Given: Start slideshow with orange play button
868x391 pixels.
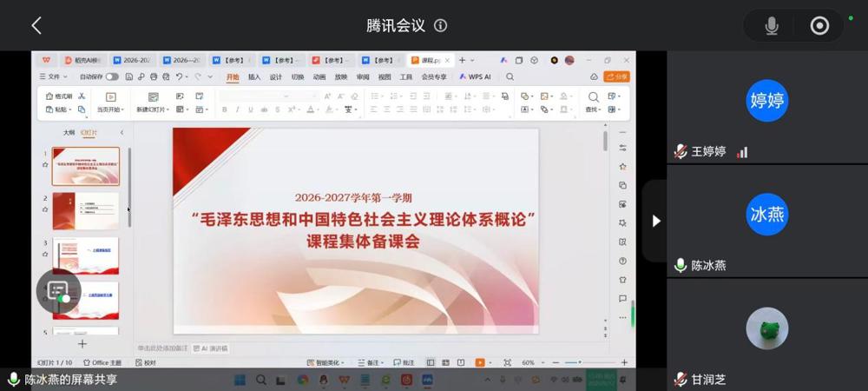Looking at the screenshot, I should [x=480, y=362].
